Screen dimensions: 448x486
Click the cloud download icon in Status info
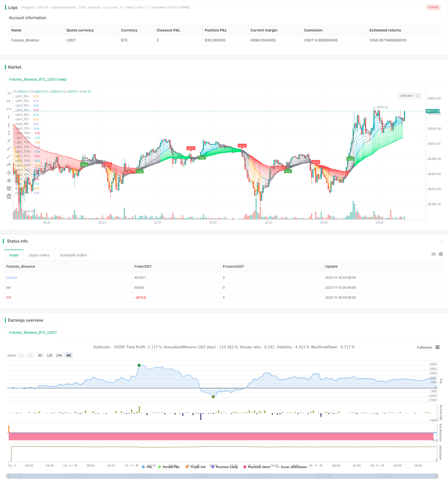433,254
